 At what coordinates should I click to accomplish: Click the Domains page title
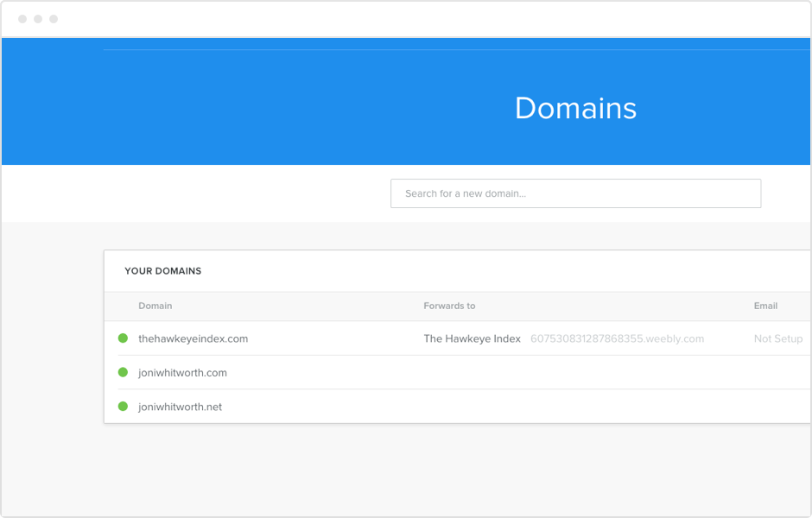[x=575, y=108]
